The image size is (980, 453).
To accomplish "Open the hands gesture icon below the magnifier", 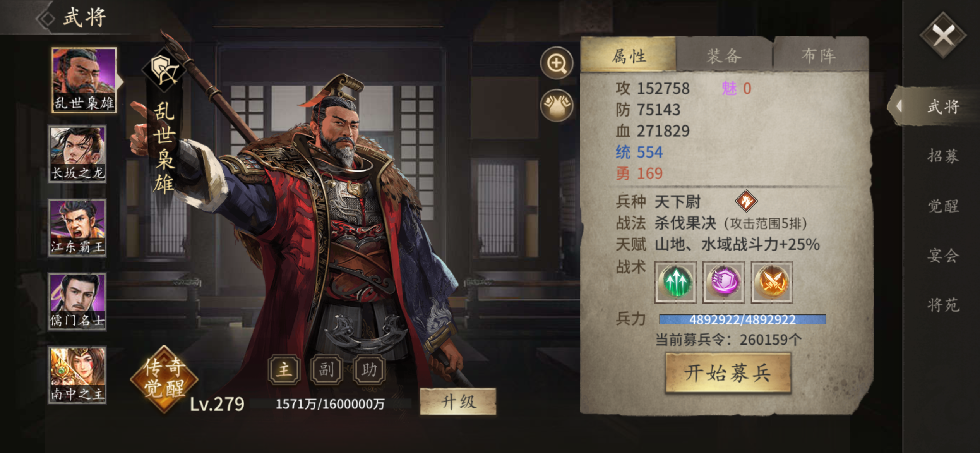I will point(557,105).
